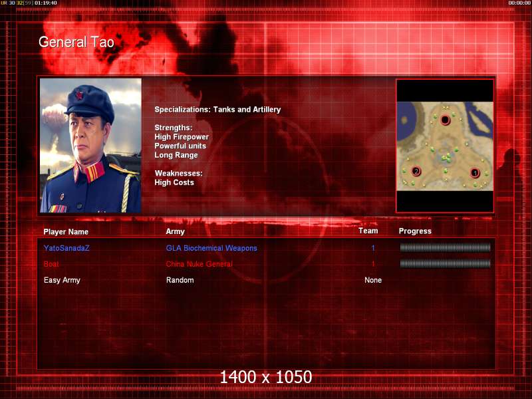Click the 01:19:40 clock readout
Screen dimensions: 532x399
tap(45, 3)
